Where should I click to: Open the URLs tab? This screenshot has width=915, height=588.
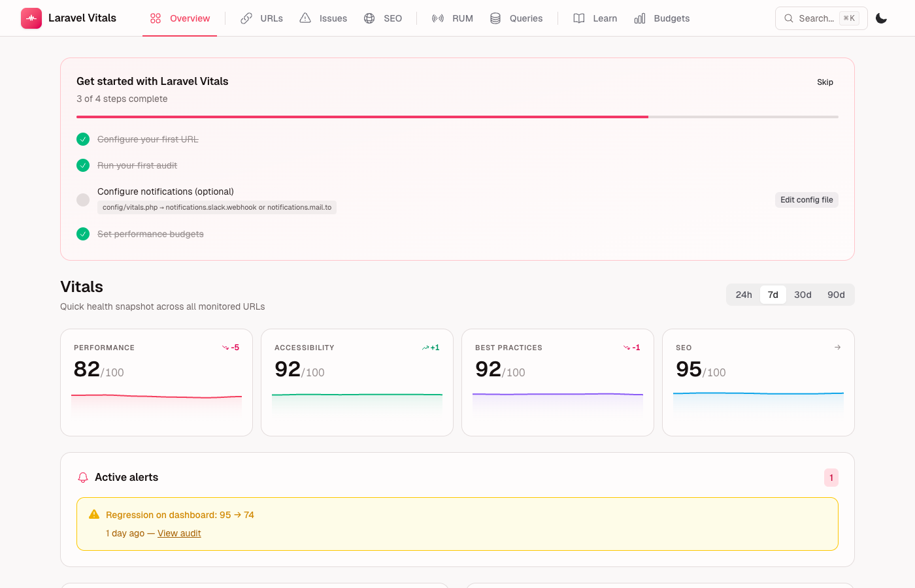(x=261, y=18)
